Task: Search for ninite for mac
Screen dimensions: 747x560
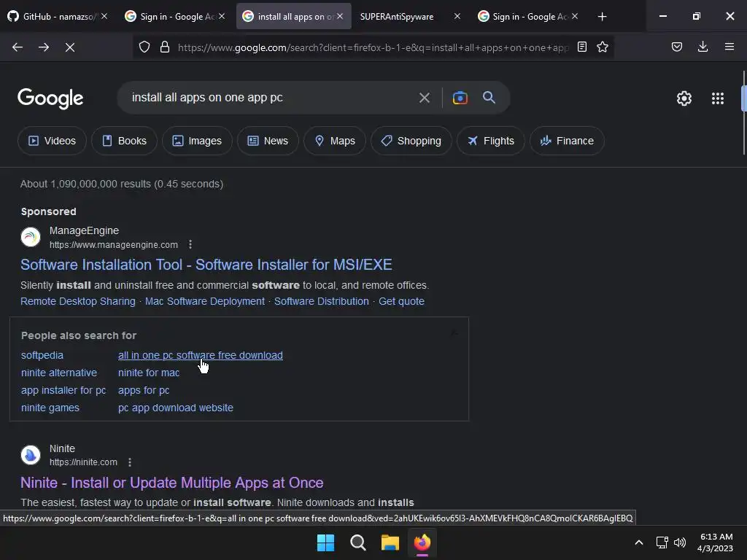Action: (x=149, y=373)
